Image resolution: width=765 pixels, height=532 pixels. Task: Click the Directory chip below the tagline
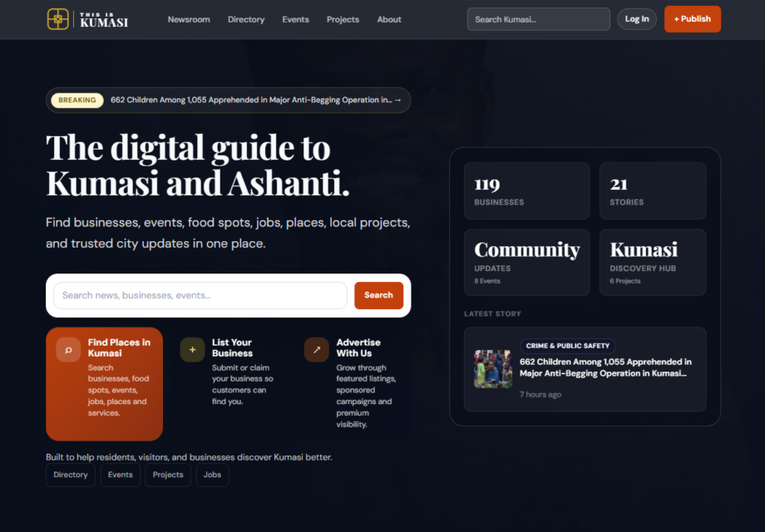[x=70, y=475]
